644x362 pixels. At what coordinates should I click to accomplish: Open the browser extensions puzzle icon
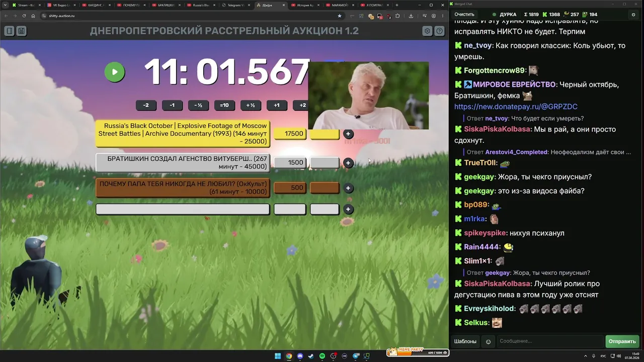tap(397, 16)
